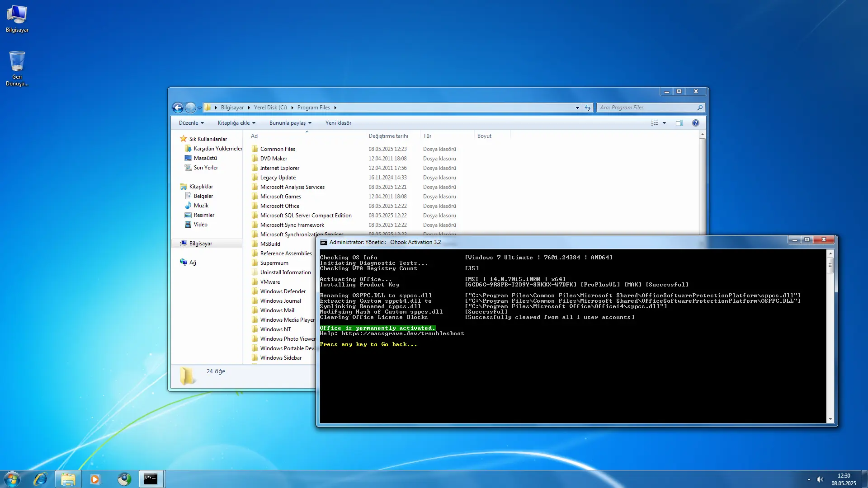The height and width of the screenshot is (488, 868).
Task: Select the Microsoft Games folder icon
Action: point(255,196)
